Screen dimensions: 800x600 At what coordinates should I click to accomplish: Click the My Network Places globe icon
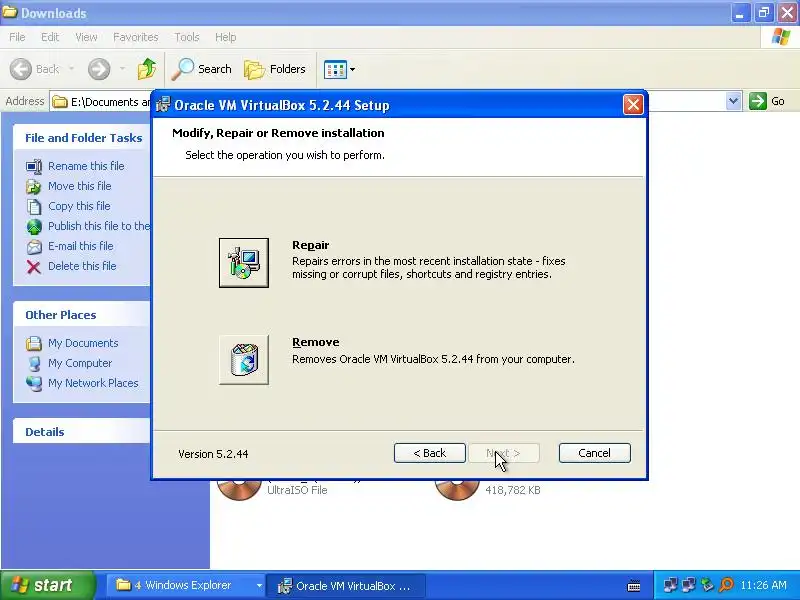[34, 384]
